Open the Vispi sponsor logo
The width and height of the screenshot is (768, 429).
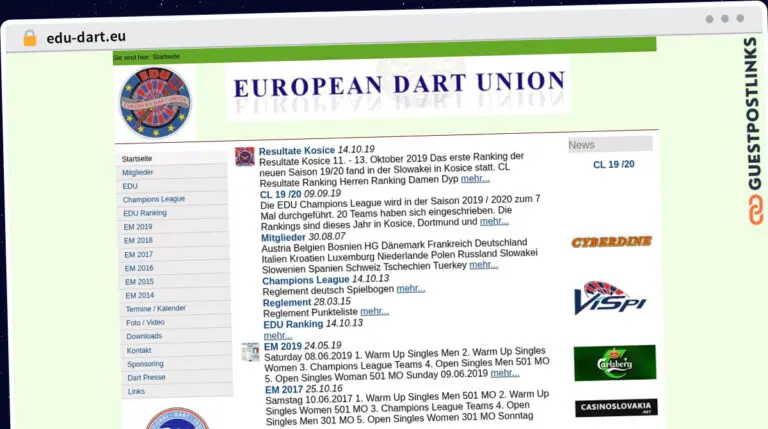click(610, 298)
